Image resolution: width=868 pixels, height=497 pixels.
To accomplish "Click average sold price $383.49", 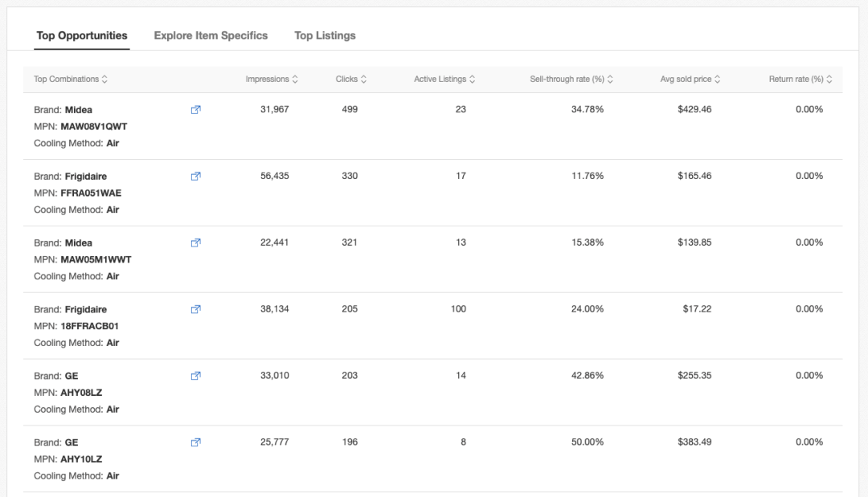I will [694, 442].
